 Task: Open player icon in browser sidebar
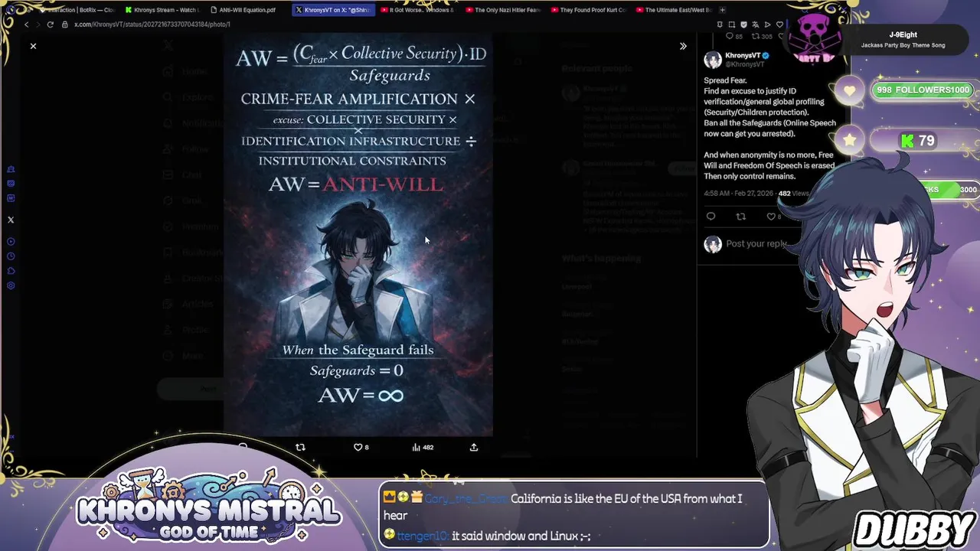click(11, 242)
